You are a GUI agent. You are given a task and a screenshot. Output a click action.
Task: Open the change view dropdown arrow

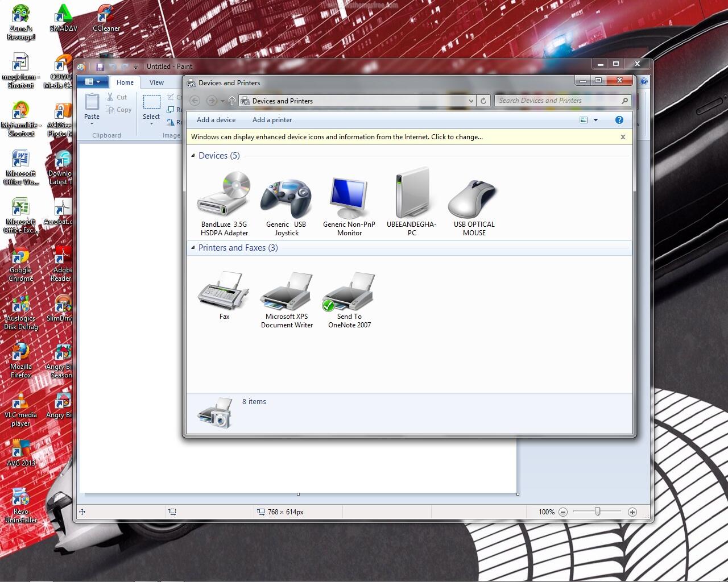595,120
